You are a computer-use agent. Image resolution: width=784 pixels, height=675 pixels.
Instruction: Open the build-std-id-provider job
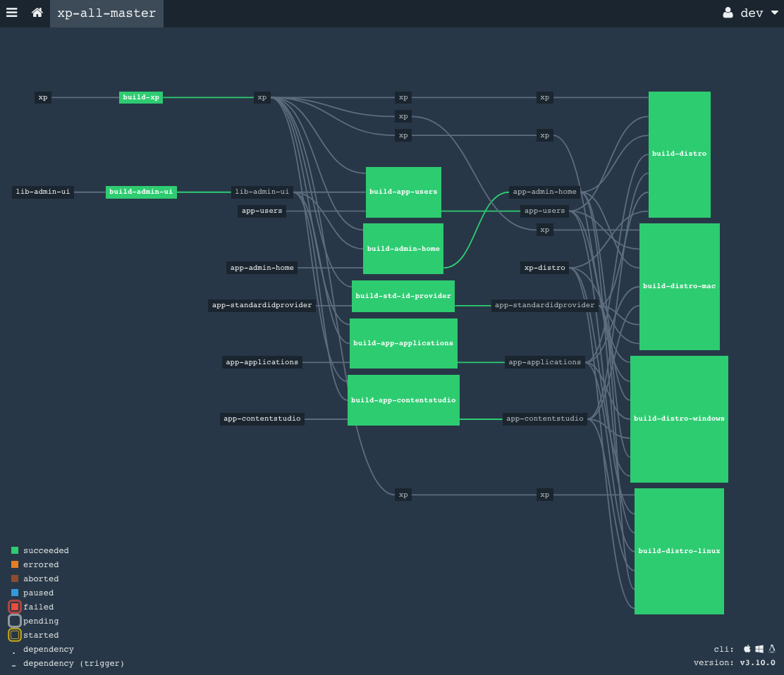[403, 296]
